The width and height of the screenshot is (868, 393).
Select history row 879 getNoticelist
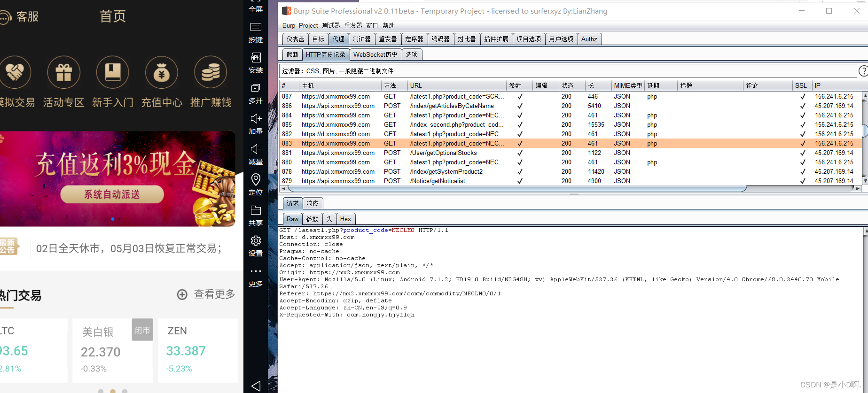[x=571, y=181]
